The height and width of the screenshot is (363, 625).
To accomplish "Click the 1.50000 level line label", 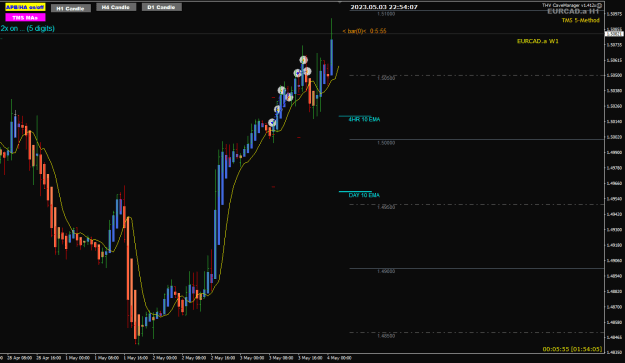I will 386,143.
